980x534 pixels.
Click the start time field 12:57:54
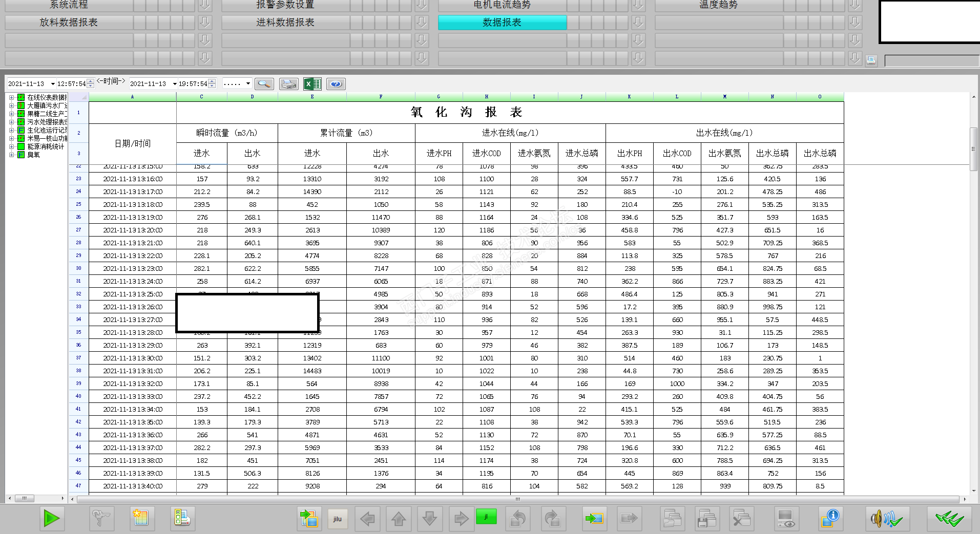(x=72, y=83)
